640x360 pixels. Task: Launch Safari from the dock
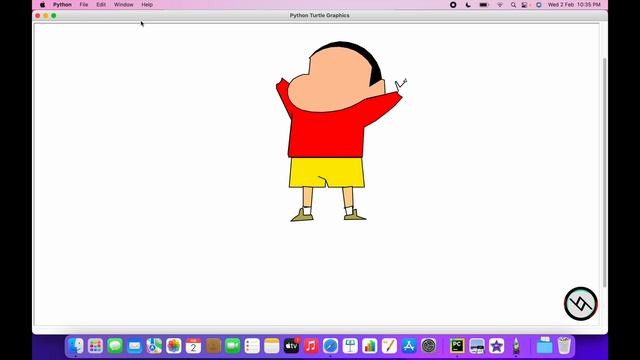pos(331,346)
